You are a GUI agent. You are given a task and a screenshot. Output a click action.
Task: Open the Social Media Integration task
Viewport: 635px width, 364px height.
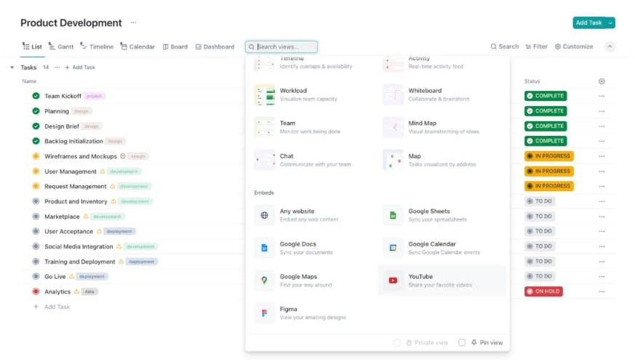(x=79, y=246)
